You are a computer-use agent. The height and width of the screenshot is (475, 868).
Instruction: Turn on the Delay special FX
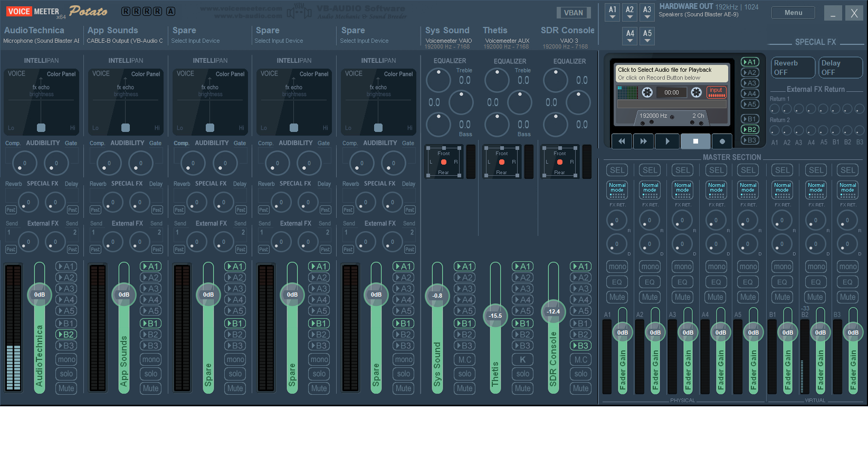click(x=841, y=68)
